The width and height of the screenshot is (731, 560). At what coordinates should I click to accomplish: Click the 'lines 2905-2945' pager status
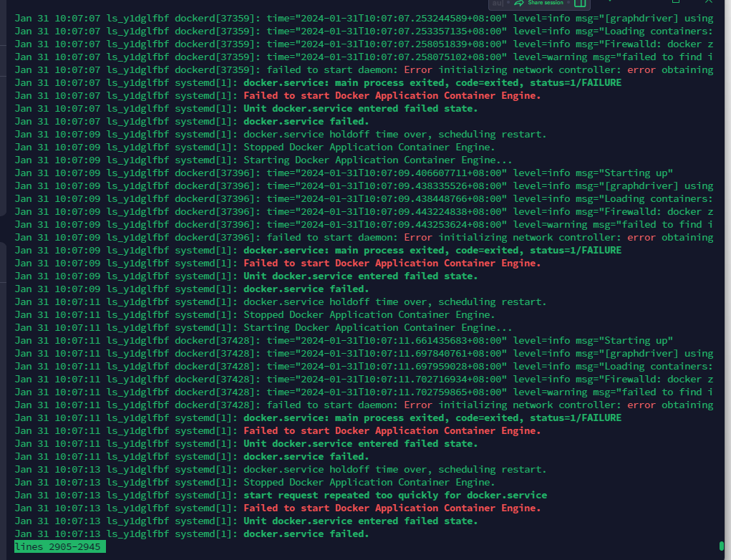pyautogui.click(x=60, y=546)
